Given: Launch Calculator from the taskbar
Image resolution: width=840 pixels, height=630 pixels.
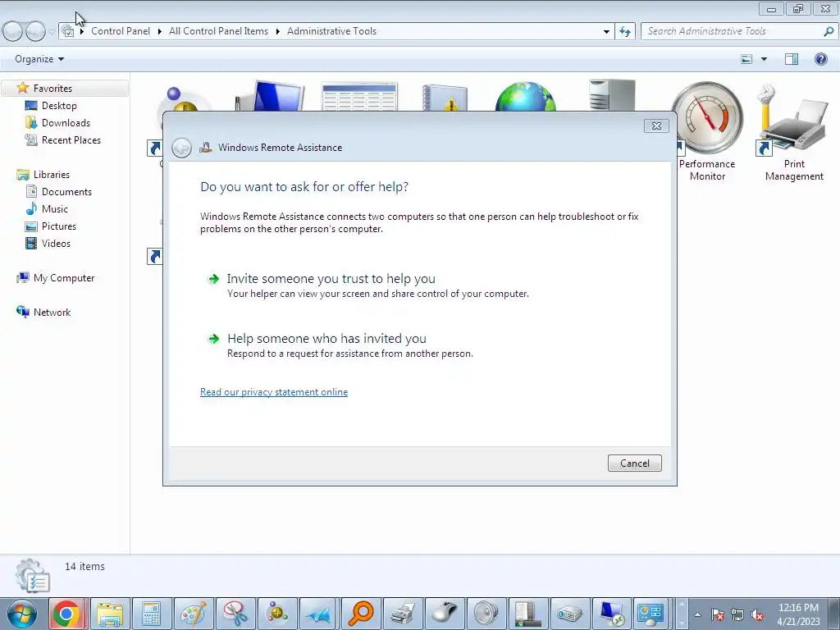Looking at the screenshot, I should [x=152, y=614].
